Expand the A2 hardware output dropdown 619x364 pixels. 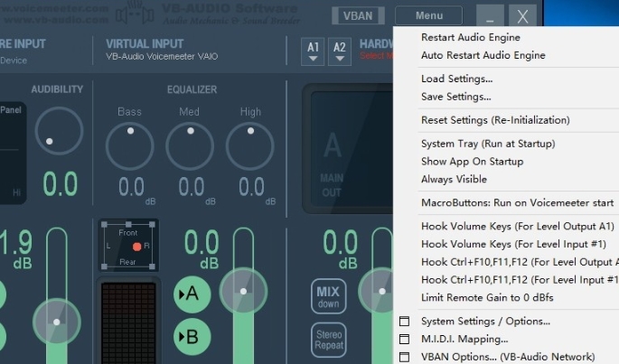pos(340,51)
